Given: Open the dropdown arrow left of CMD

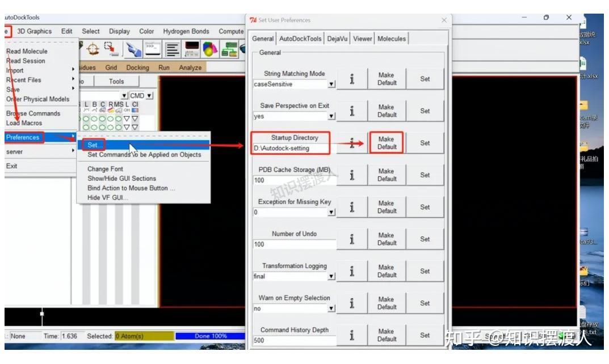Looking at the screenshot, I should click(124, 95).
